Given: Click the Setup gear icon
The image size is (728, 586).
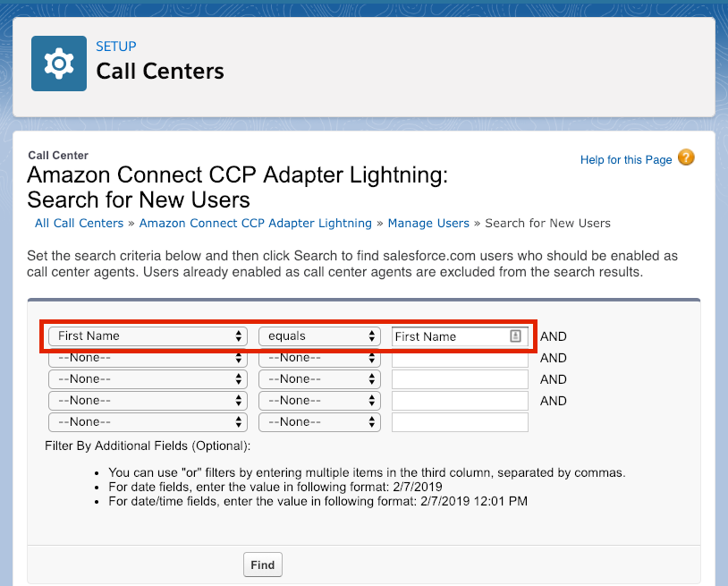Looking at the screenshot, I should point(59,64).
